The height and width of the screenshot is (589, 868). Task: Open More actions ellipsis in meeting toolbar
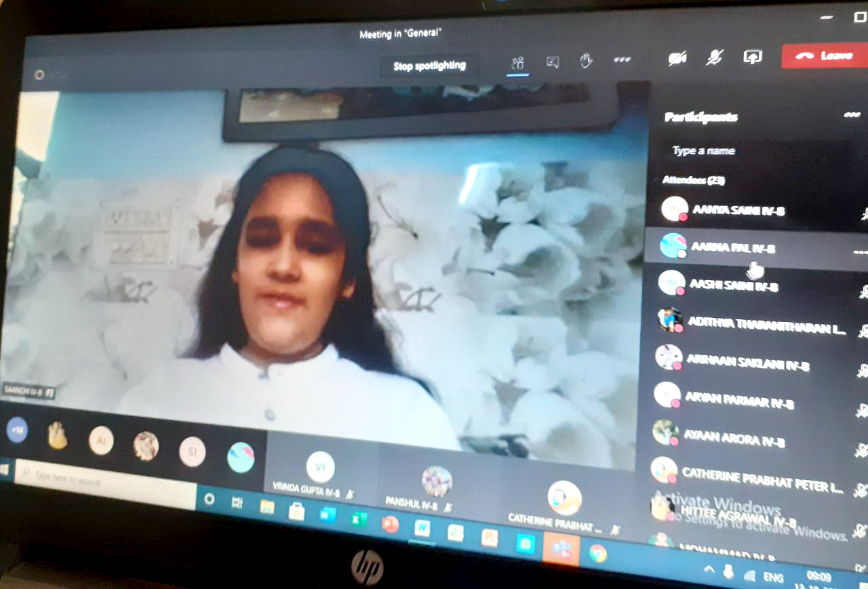click(x=623, y=60)
